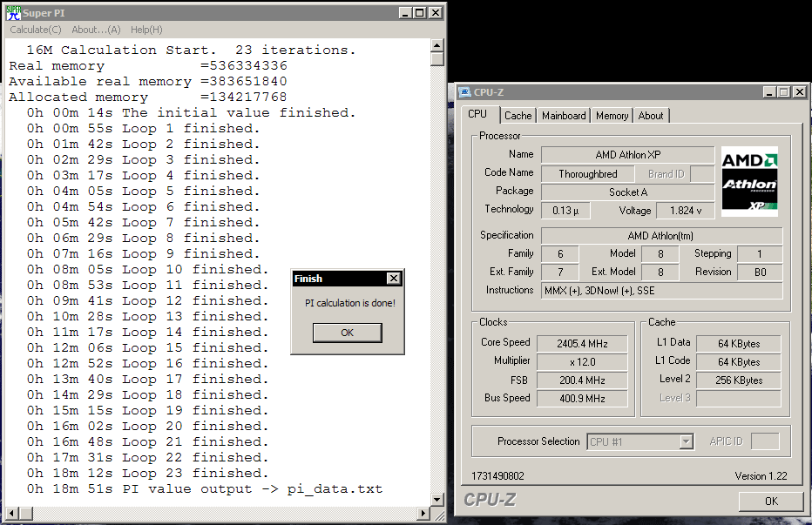Screen dimensions: 812x525
Task: Close the Super PI window
Action: click(x=436, y=13)
